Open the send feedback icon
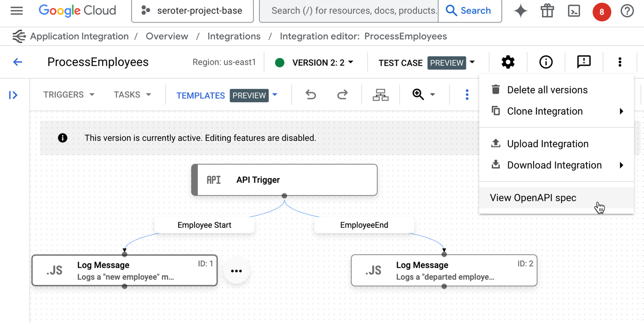This screenshot has height=323, width=644. (584, 62)
